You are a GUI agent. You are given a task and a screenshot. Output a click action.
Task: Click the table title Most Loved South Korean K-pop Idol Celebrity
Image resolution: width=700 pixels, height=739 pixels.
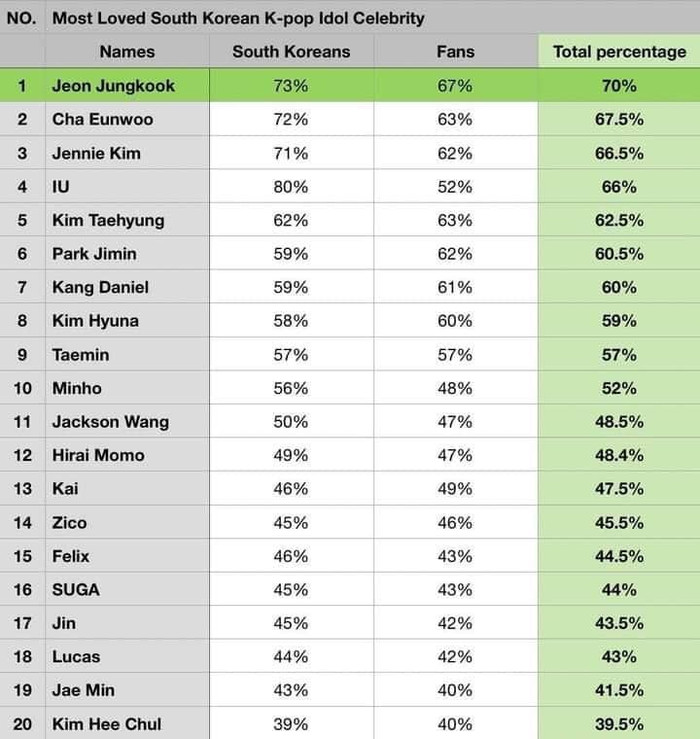click(238, 18)
